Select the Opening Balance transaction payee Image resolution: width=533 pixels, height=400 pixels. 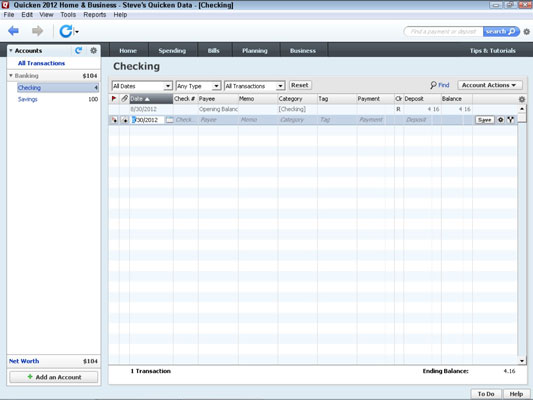pyautogui.click(x=218, y=109)
